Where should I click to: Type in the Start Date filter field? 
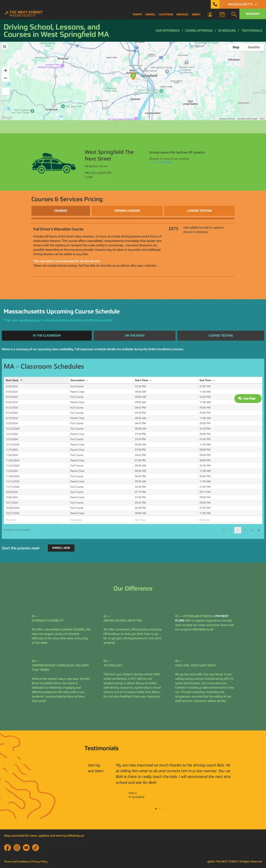[33, 520]
